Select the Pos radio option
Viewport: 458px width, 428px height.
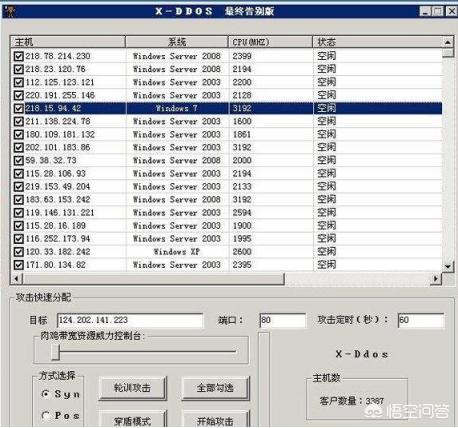[46, 415]
